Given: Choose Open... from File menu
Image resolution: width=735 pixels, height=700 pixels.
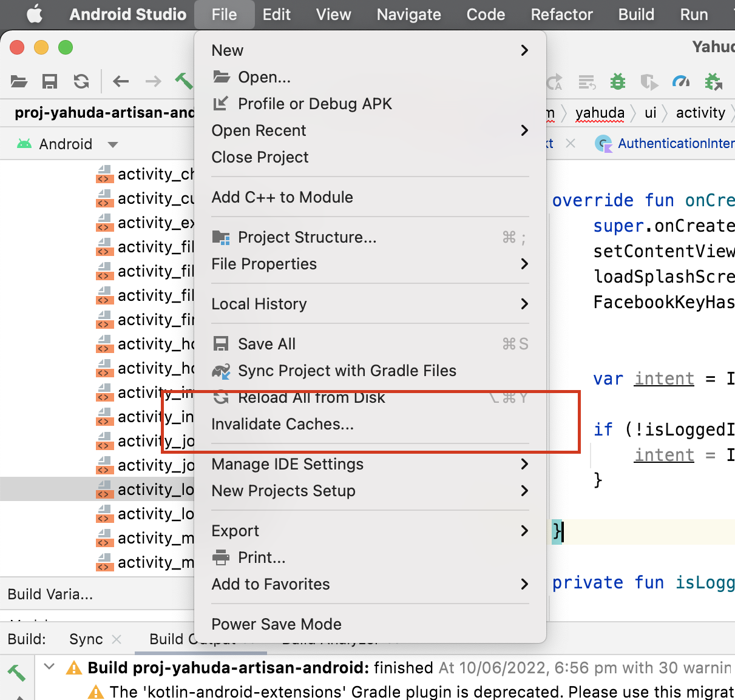Looking at the screenshot, I should (x=370, y=77).
